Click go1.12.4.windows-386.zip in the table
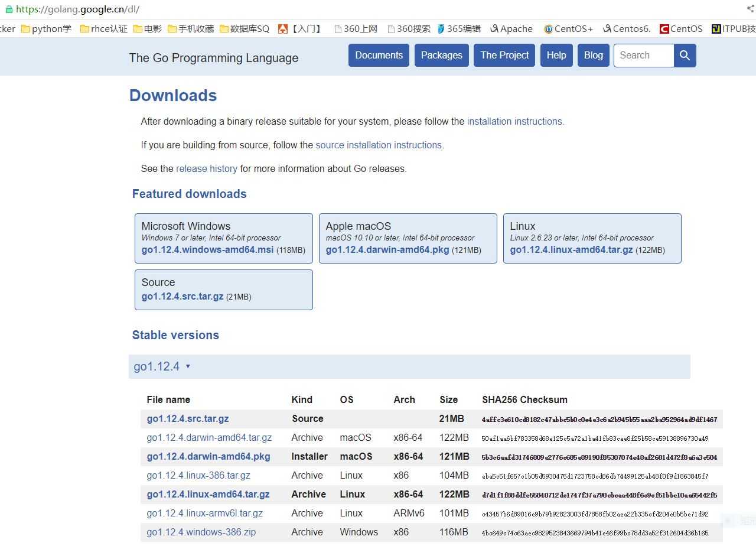756x546 pixels. 201,532
